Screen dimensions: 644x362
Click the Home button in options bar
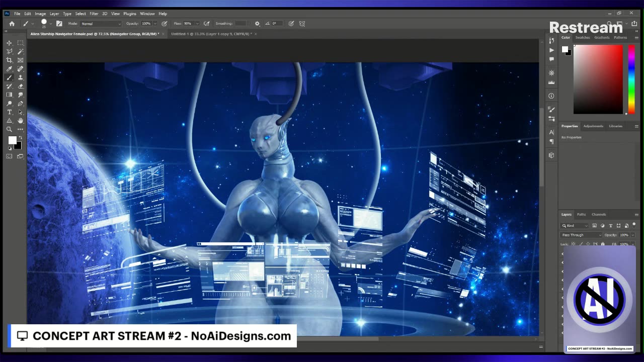coord(12,23)
